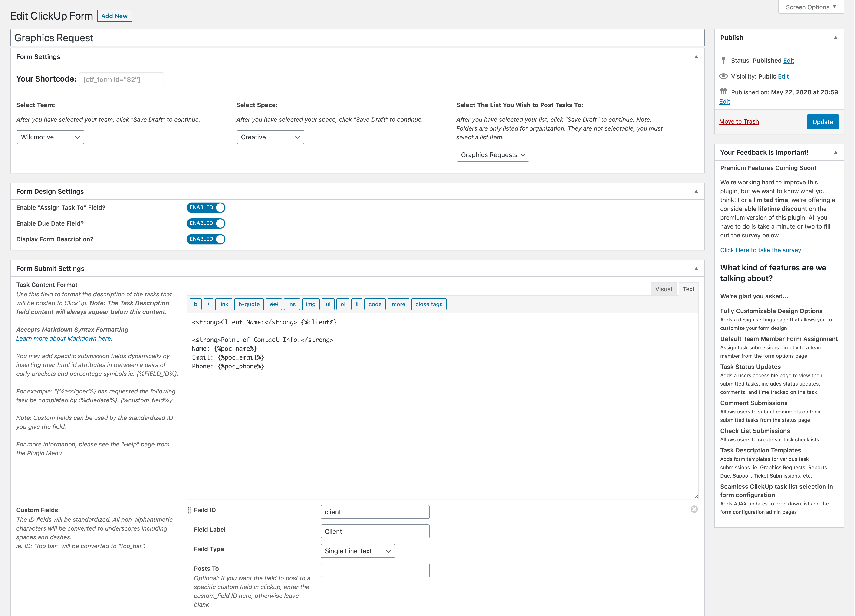Open the Select Space dropdown showing Creative
This screenshot has height=616, width=855.
(x=270, y=137)
